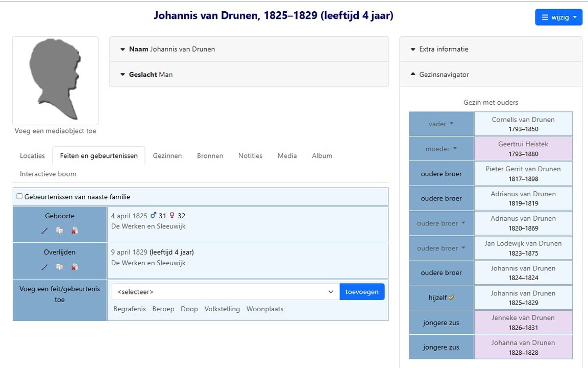Image resolution: width=588 pixels, height=368 pixels.
Task: Click the edit pencil icon for Geboorte
Action: [x=45, y=231]
